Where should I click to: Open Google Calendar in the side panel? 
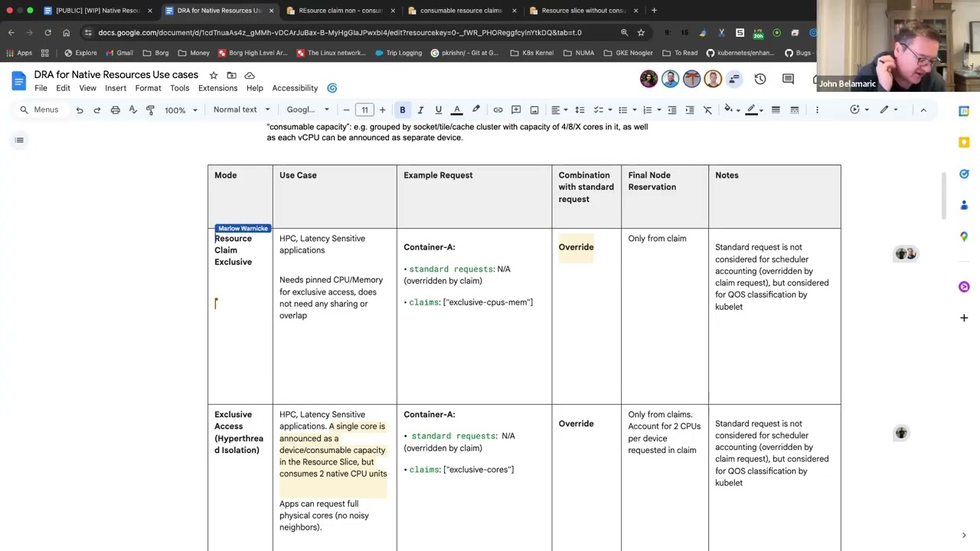(964, 112)
